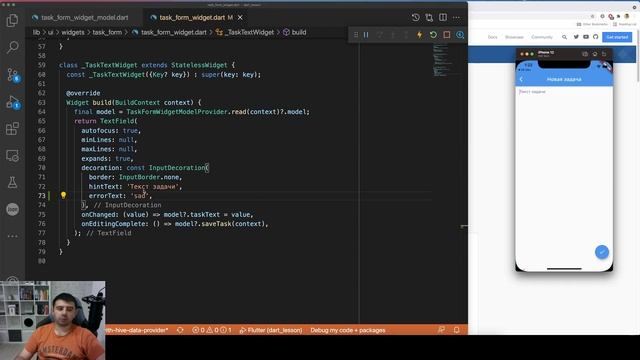The height and width of the screenshot is (360, 640).
Task: Open the Source Control view
Action: (12, 75)
